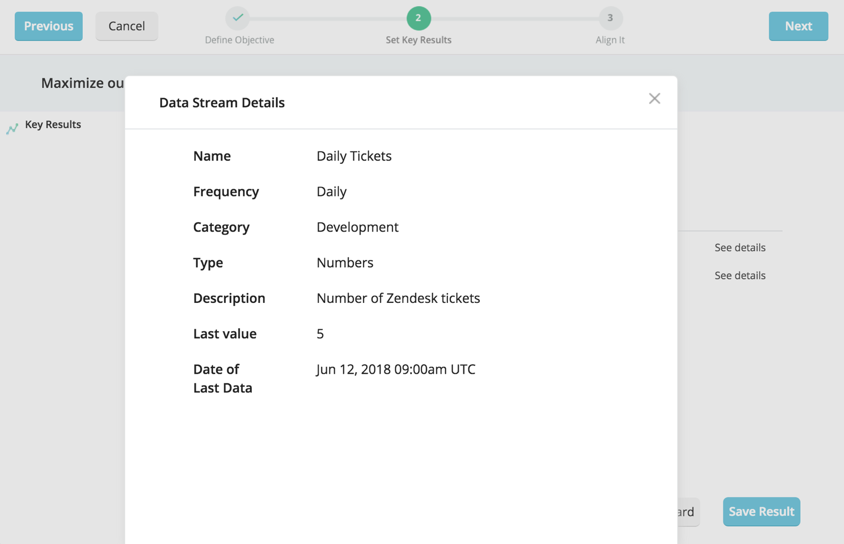Click the Number of Zendesk tickets description
The image size is (844, 544).
tap(398, 298)
